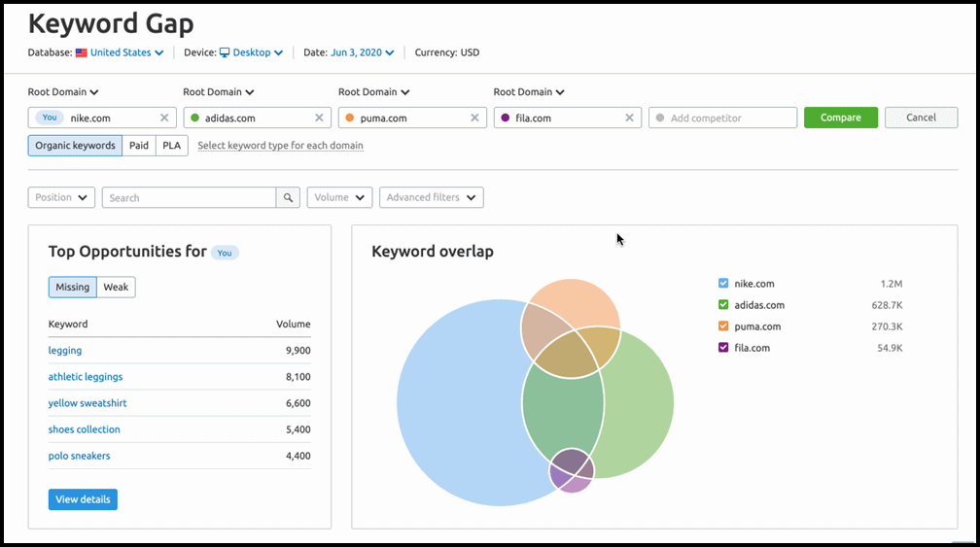
Task: Click the green dot beside adidas.com
Action: 195,118
